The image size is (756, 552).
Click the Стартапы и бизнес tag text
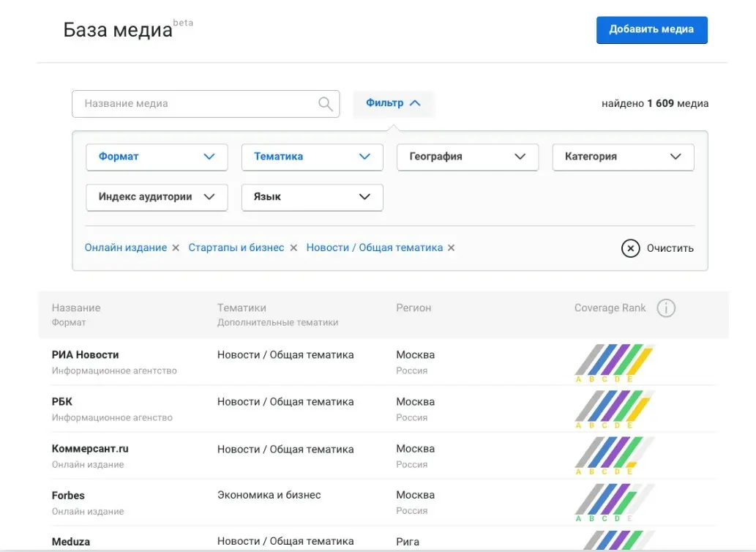(236, 247)
